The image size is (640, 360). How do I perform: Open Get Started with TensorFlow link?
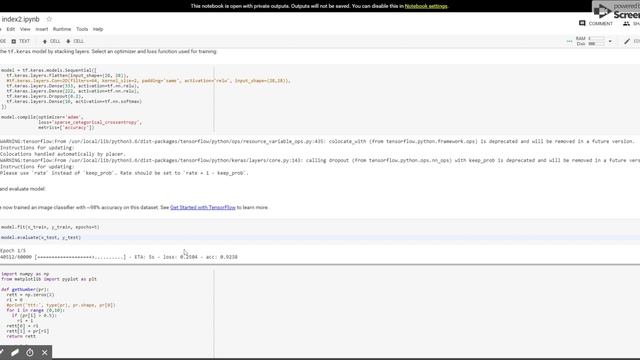click(203, 207)
